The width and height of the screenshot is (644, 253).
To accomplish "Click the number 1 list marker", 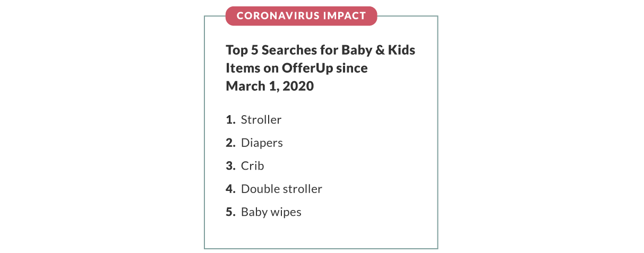I will pos(230,120).
